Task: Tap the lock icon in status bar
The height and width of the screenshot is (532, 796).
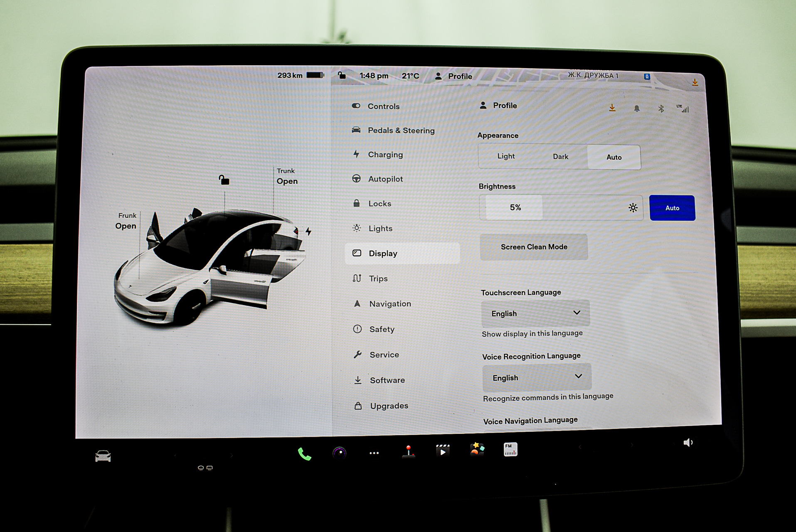Action: (x=342, y=75)
